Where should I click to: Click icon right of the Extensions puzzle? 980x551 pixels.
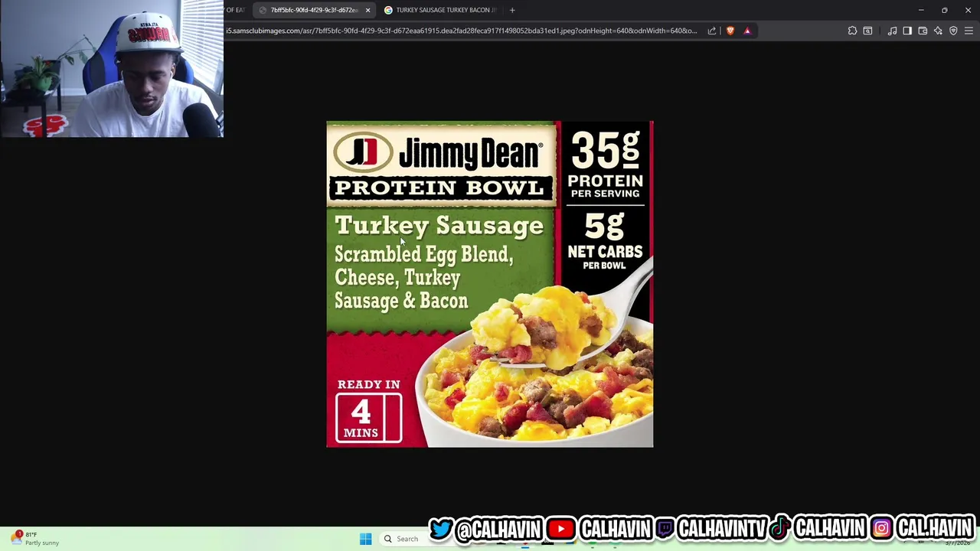pyautogui.click(x=867, y=31)
